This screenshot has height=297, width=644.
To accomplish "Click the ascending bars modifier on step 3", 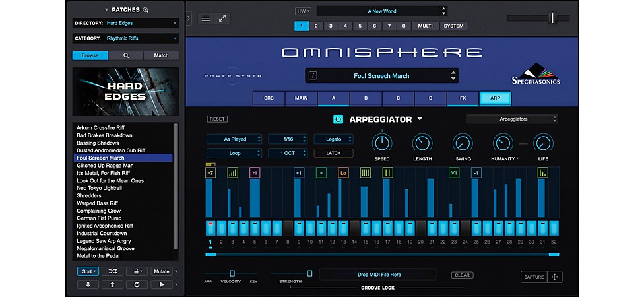I will click(x=232, y=173).
